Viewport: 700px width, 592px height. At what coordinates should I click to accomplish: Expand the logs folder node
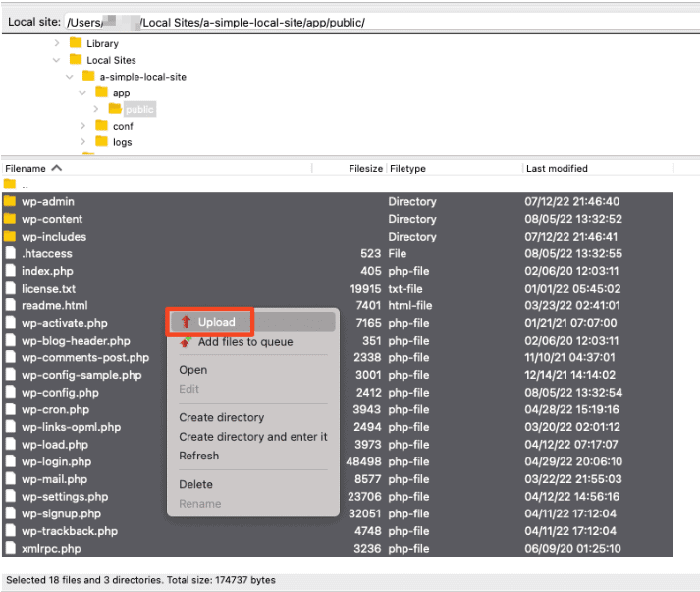point(82,142)
